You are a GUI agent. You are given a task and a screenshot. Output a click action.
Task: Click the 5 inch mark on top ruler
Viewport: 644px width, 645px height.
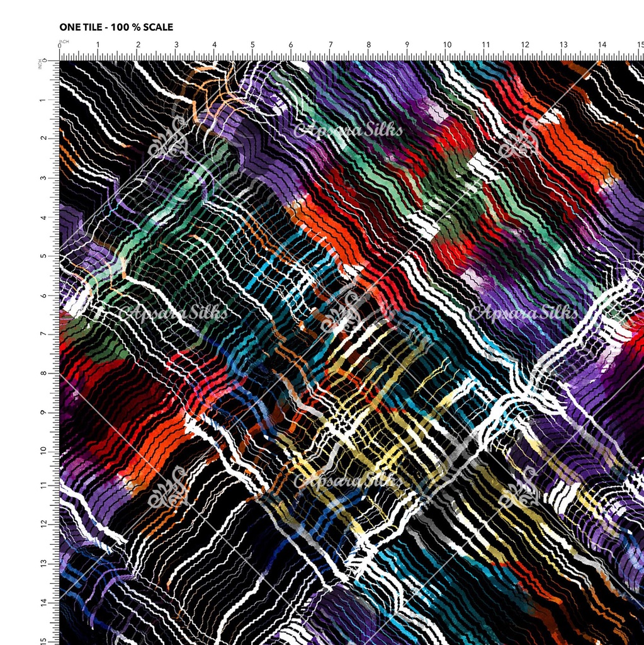coord(253,45)
